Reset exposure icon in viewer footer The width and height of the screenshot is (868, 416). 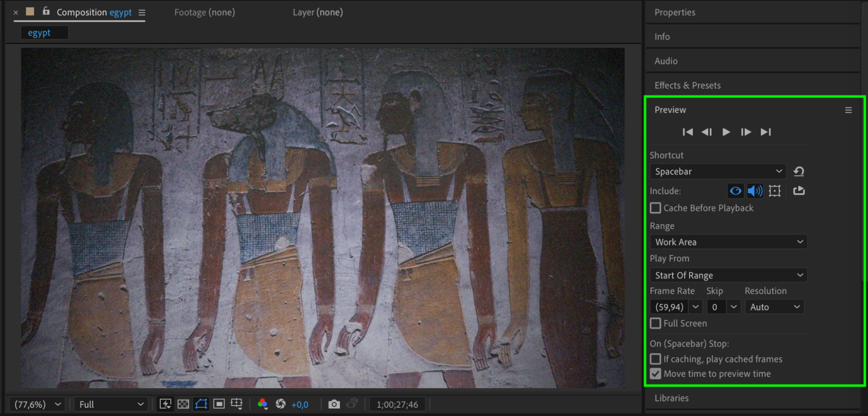[281, 404]
